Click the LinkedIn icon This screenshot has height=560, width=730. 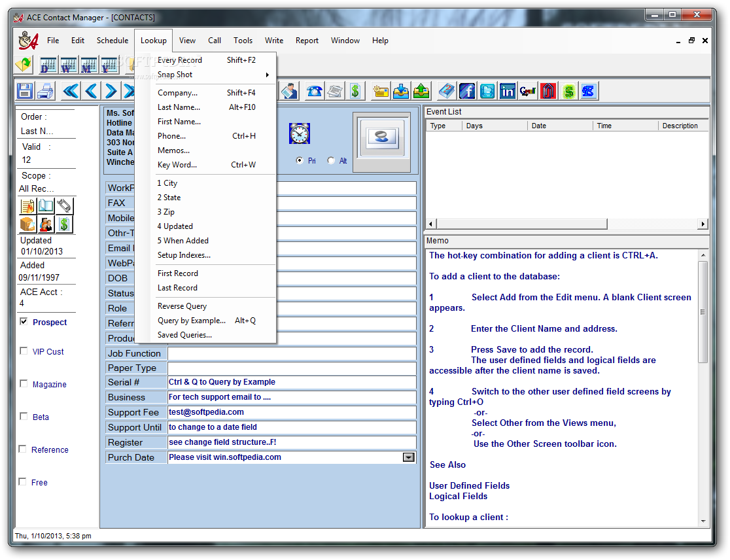point(508,91)
